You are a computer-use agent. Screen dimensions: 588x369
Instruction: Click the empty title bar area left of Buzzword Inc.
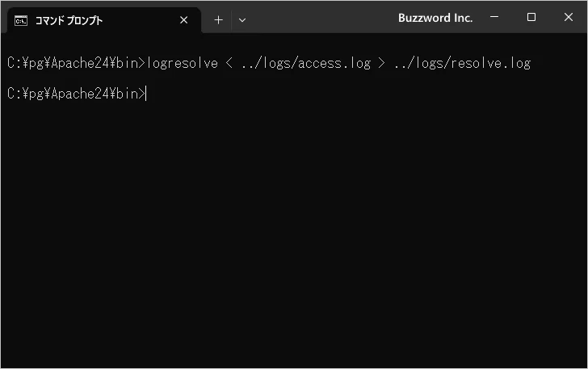click(323, 18)
